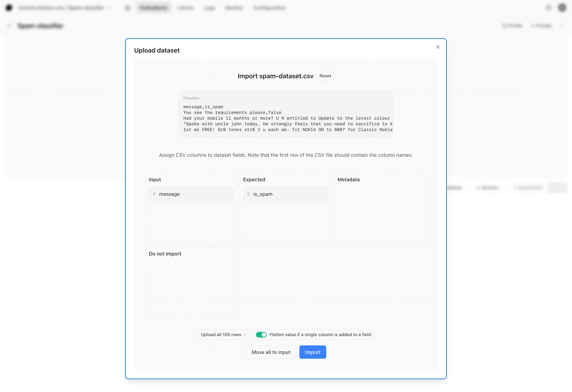Click inside the CSV Preview area
This screenshot has height=392, width=572.
(x=286, y=114)
